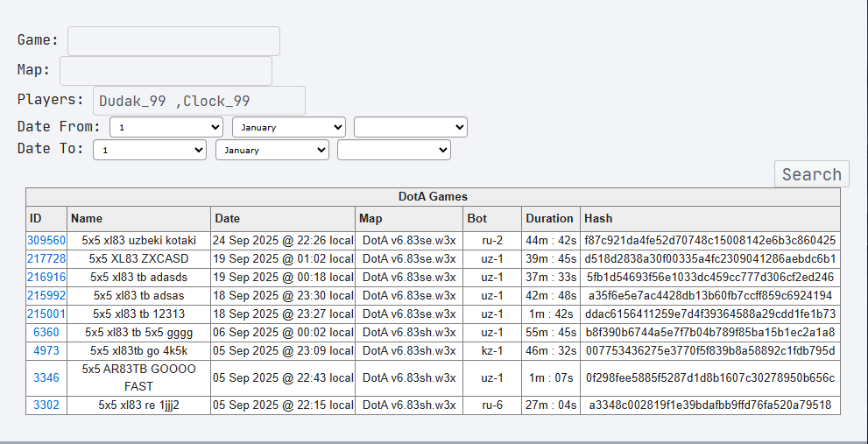Viewport: 868px width, 444px height.
Task: Click hash starting with f87c921da4fe
Action: (x=710, y=240)
